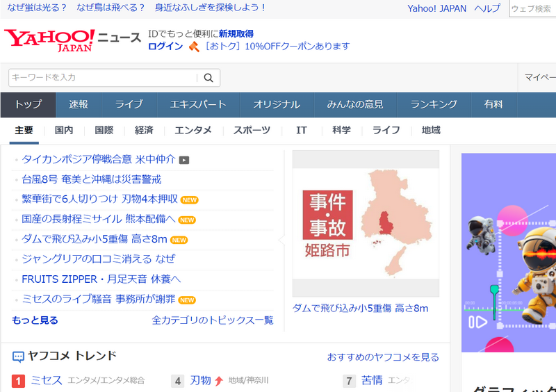Open headline タイカンボジア停戦合意 米中仲介
556x392 pixels.
98,160
